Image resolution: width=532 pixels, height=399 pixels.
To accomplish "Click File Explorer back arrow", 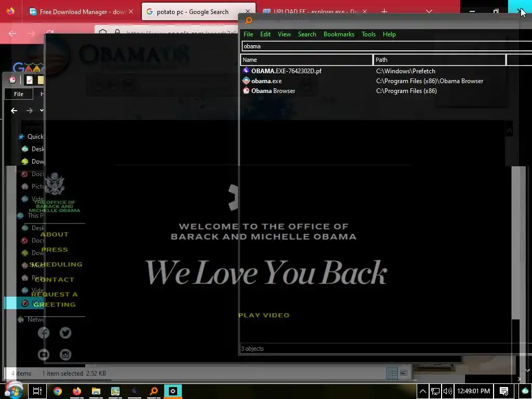I will pos(14,111).
